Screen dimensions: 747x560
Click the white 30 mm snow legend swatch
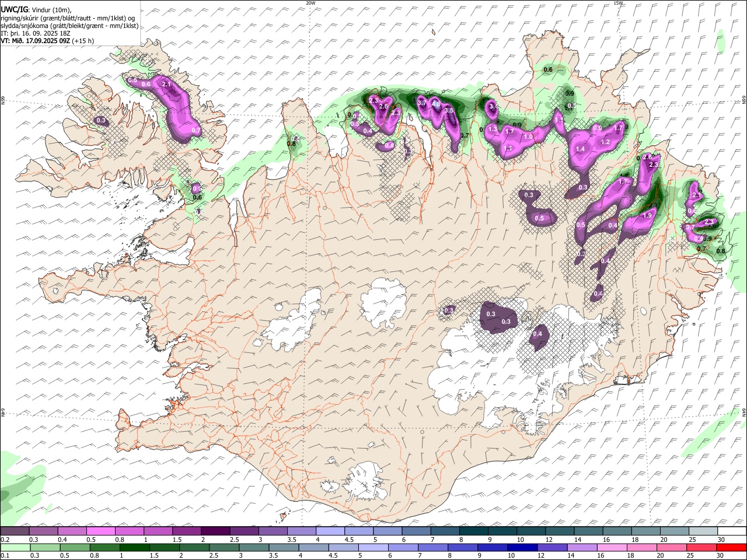[x=732, y=531]
